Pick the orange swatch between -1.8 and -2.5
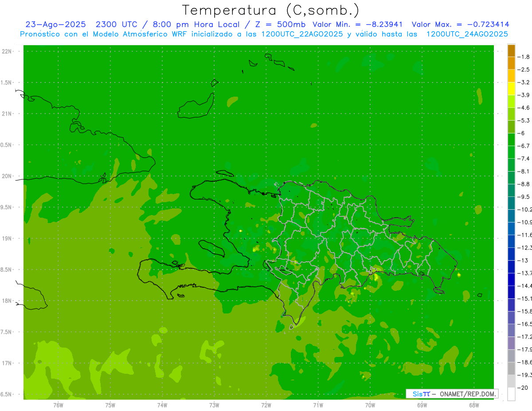 click(511, 63)
